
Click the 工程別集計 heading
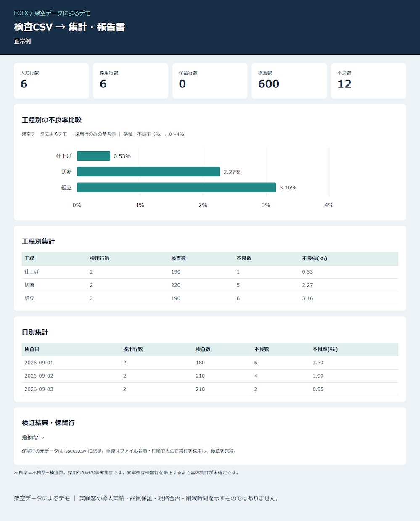coord(38,241)
